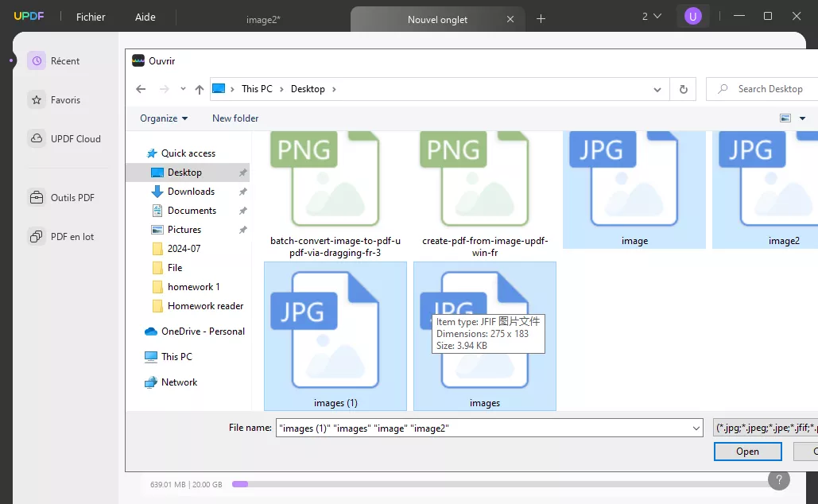Viewport: 818px width, 504px height.
Task: Click the refresh icon in the address bar
Action: click(x=683, y=88)
